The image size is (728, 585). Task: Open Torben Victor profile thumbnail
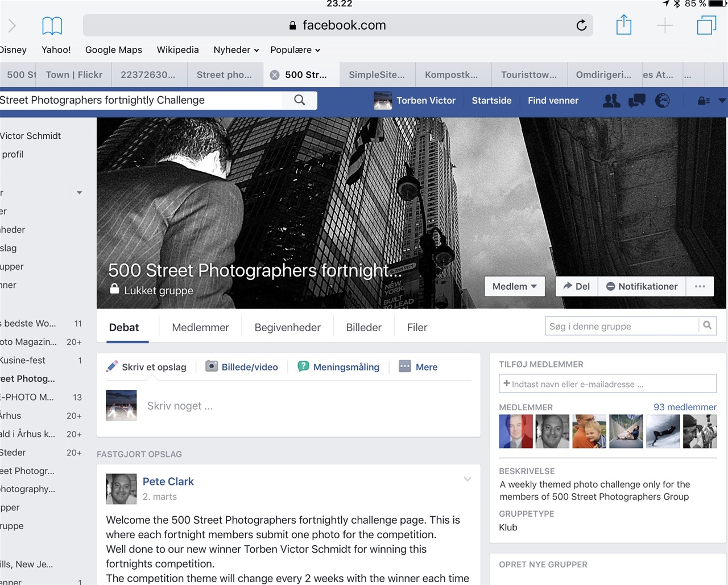tap(383, 101)
